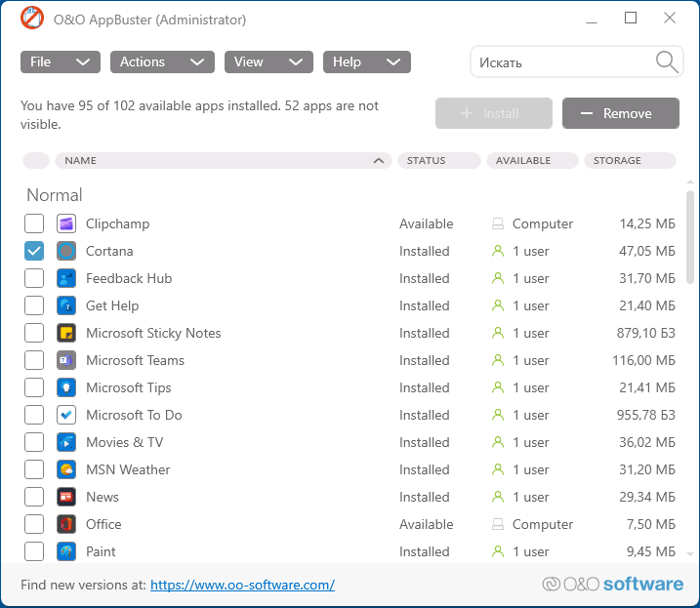Image resolution: width=700 pixels, height=608 pixels.
Task: Click the Cortana app icon
Action: pyautogui.click(x=66, y=251)
